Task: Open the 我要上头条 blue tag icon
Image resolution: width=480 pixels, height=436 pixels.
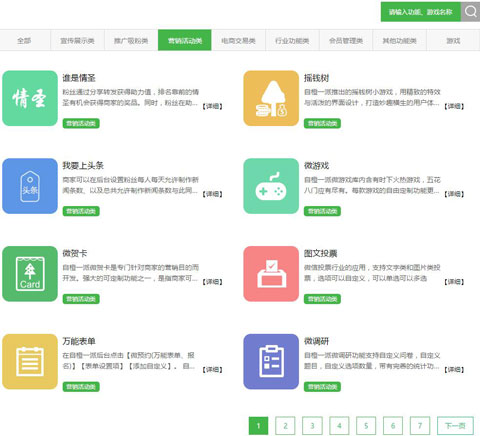Action: [30, 186]
